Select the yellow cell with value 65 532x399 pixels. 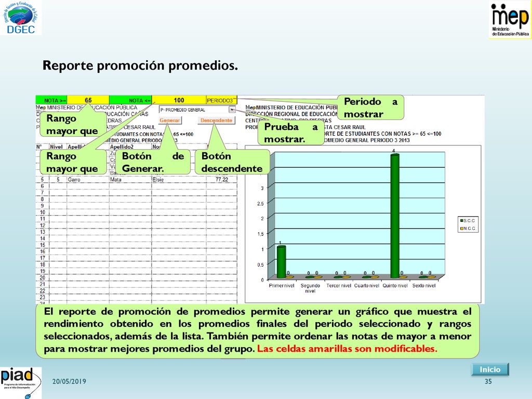[88, 100]
